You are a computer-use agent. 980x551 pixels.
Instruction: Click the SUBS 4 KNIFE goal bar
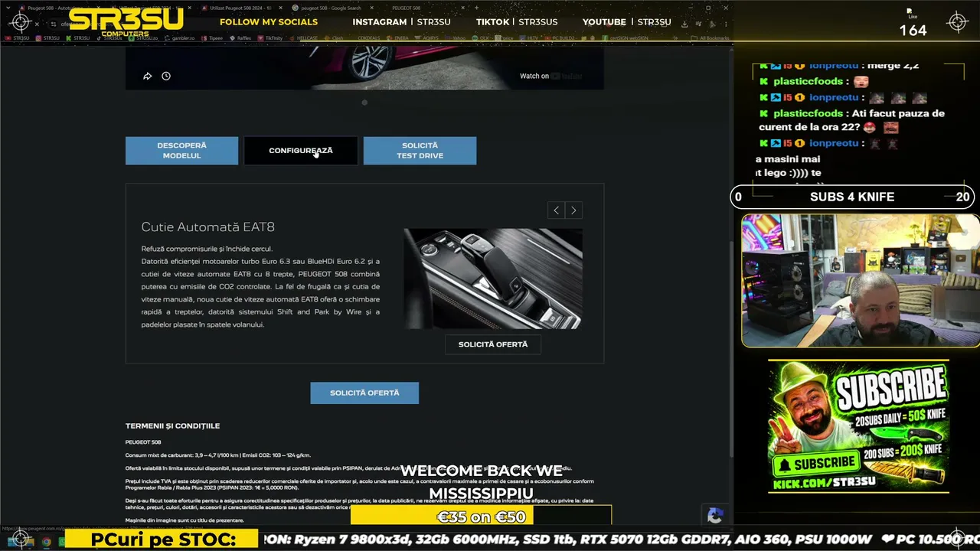pos(852,197)
